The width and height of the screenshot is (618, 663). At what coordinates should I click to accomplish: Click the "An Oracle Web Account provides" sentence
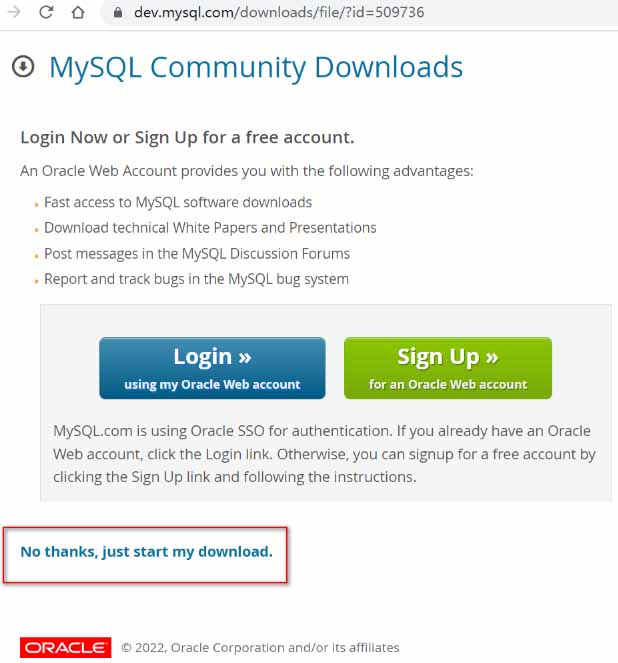coord(247,171)
